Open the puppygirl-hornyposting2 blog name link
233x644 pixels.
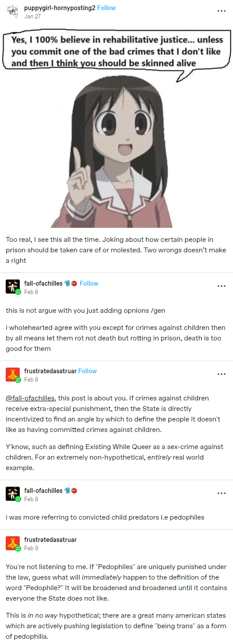[60, 8]
